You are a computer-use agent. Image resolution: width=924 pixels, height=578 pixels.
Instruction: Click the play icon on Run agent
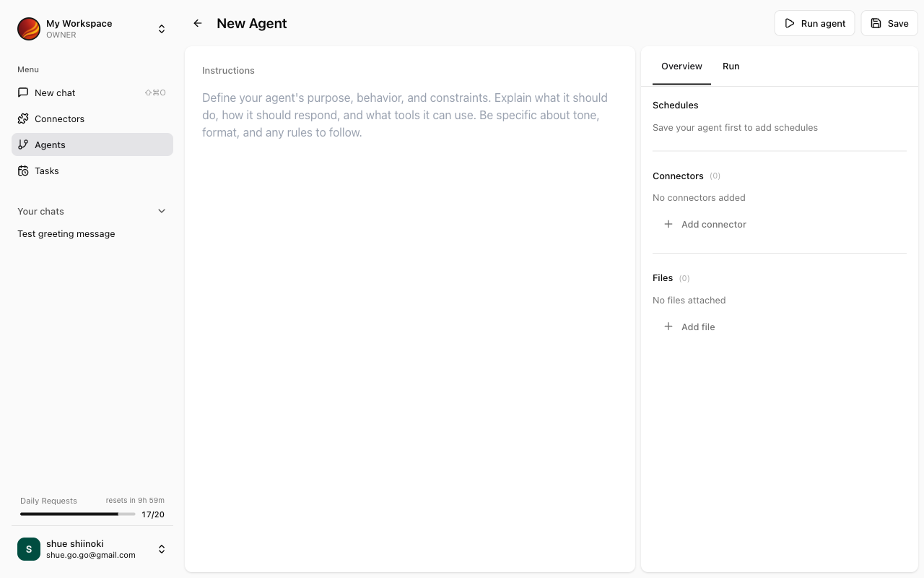(x=790, y=23)
